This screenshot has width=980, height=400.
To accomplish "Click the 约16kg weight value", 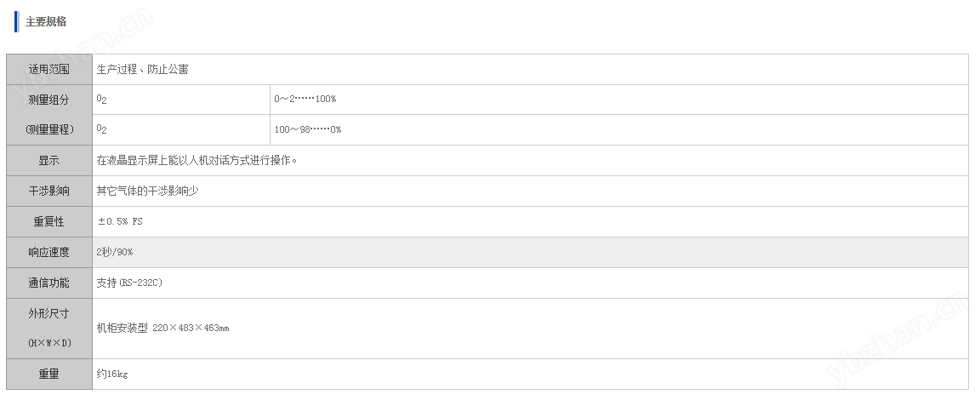I will pyautogui.click(x=112, y=374).
